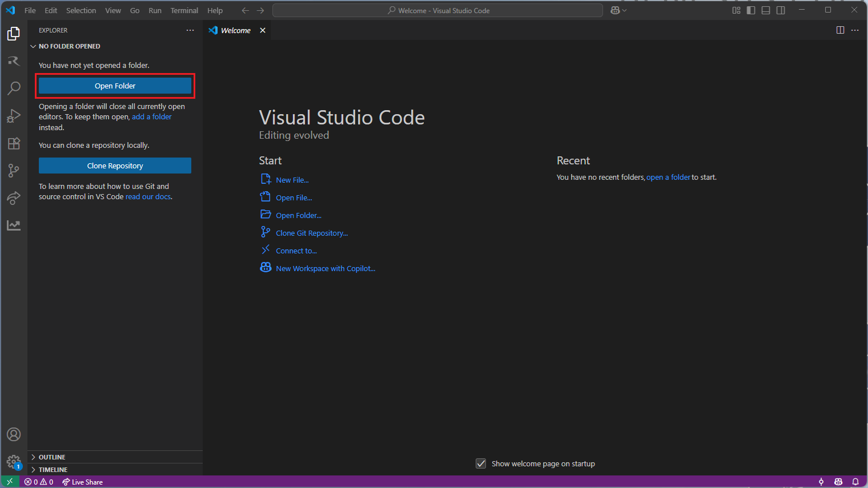The height and width of the screenshot is (488, 868).
Task: Open the Terminal menu
Action: coord(184,10)
